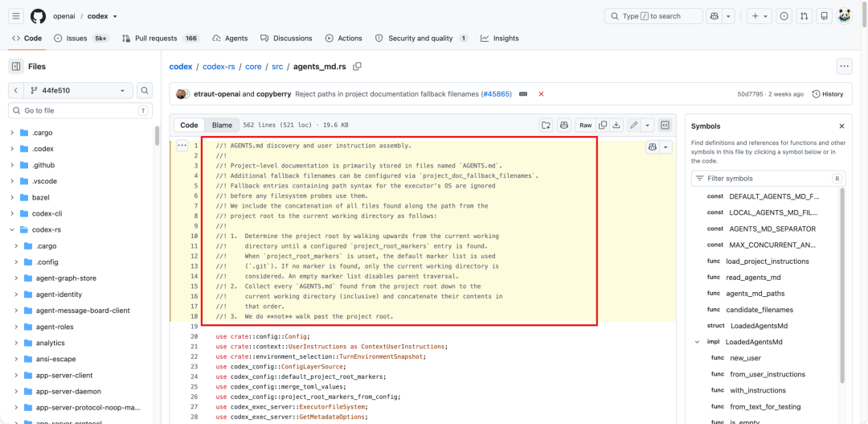The image size is (868, 424).
Task: Open the Pull requests tab
Action: point(161,39)
